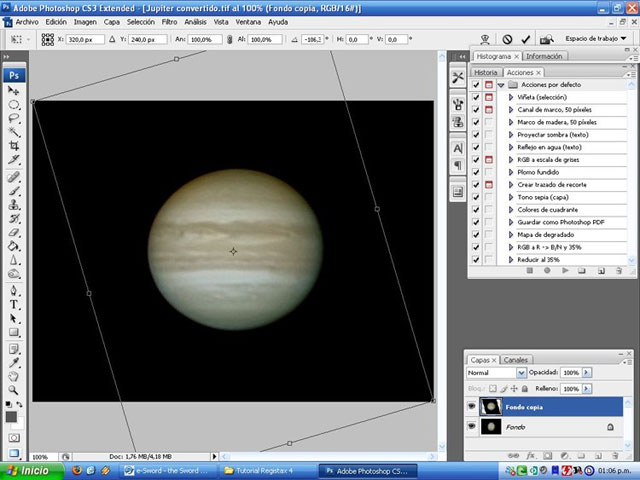Expand the Mapa de degradado action
Image resolution: width=640 pixels, height=480 pixels.
[x=511, y=235]
